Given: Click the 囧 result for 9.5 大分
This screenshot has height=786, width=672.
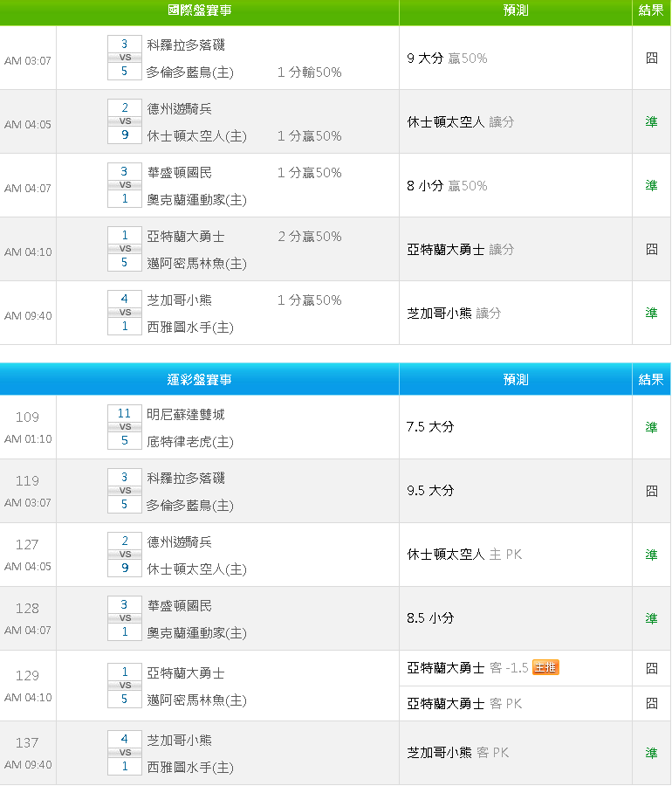Looking at the screenshot, I should coord(651,490).
